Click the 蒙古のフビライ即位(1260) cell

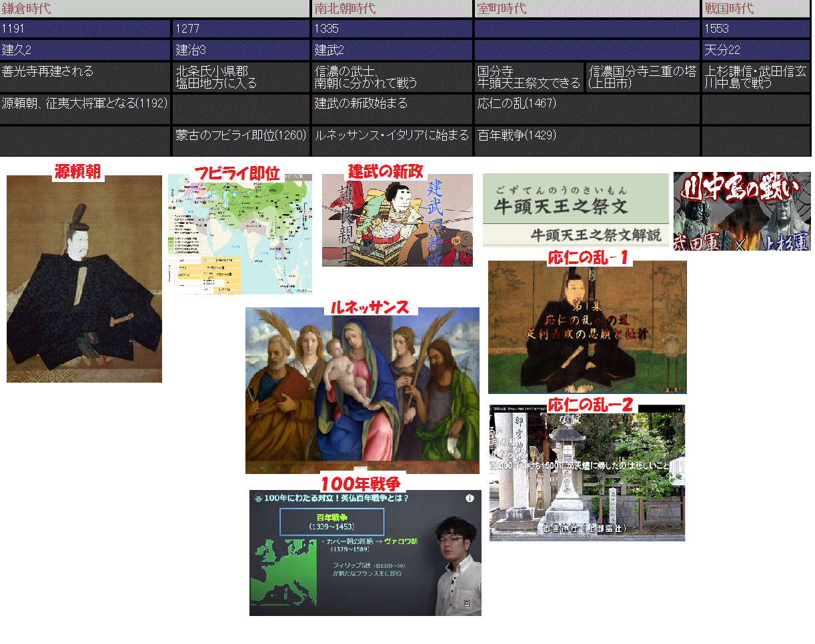click(241, 141)
